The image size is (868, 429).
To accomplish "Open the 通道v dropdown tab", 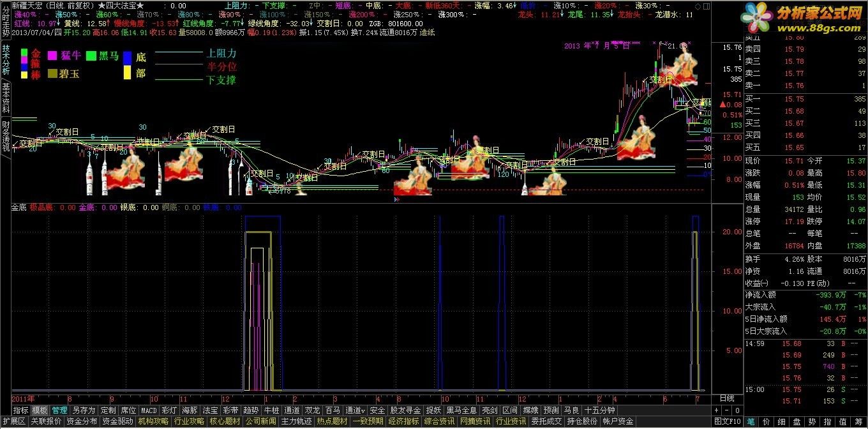I will (355, 410).
